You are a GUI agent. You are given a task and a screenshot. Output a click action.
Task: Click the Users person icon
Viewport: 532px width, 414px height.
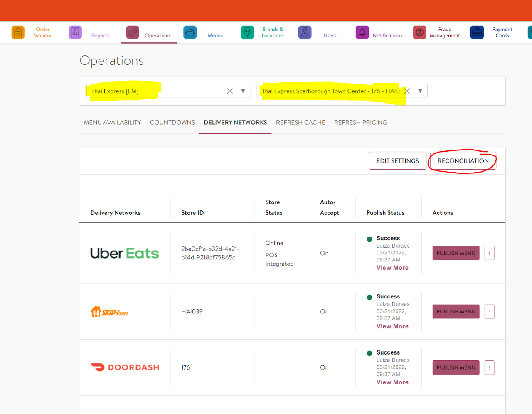click(x=305, y=32)
